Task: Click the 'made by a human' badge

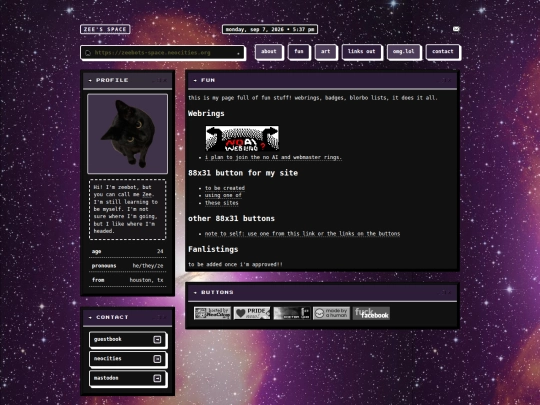Action: pos(331,313)
